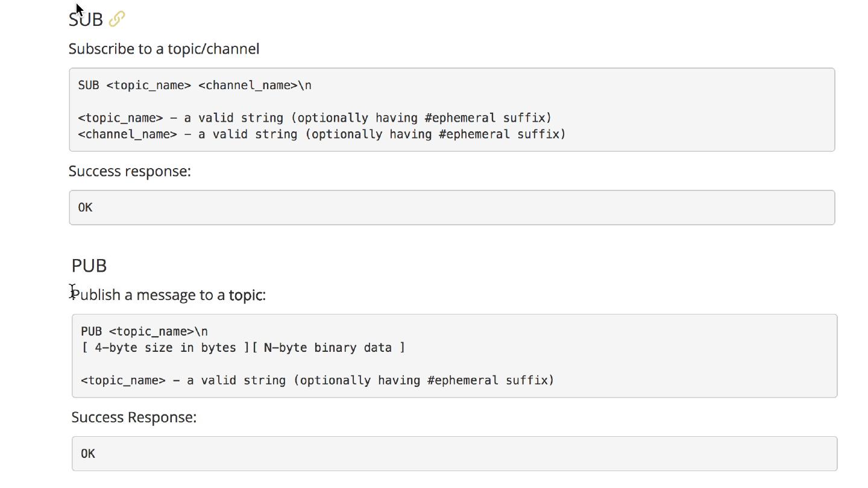The height and width of the screenshot is (488, 868).
Task: Click the <topic_name> description line in SUB block
Action: 315,117
